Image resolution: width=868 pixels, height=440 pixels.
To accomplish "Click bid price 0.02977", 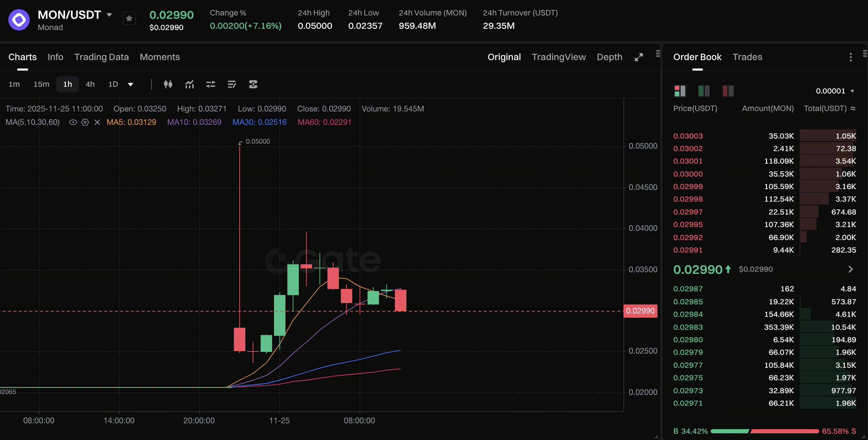I will pyautogui.click(x=688, y=365).
